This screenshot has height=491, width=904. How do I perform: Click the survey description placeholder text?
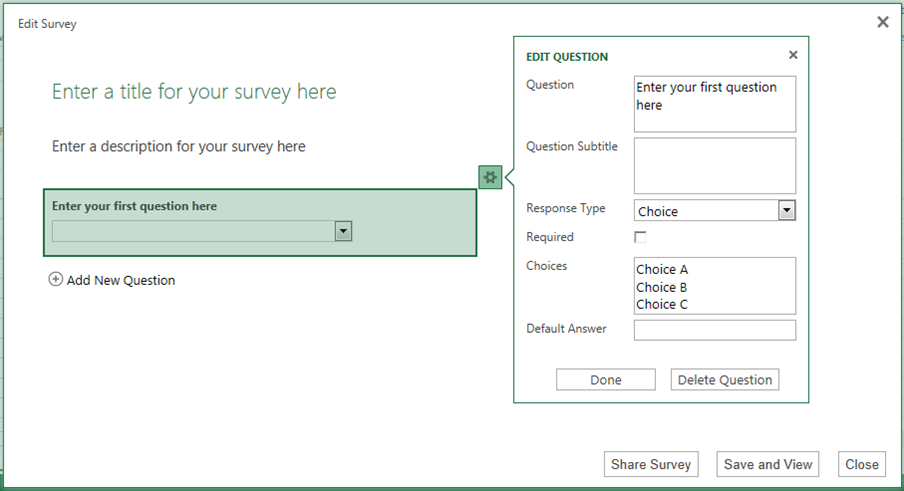pos(178,147)
